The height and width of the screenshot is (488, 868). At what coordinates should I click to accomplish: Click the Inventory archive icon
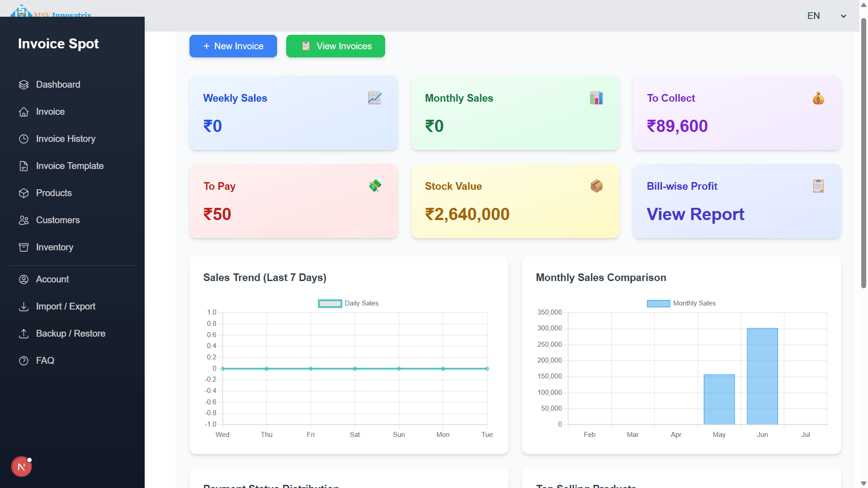pos(24,247)
